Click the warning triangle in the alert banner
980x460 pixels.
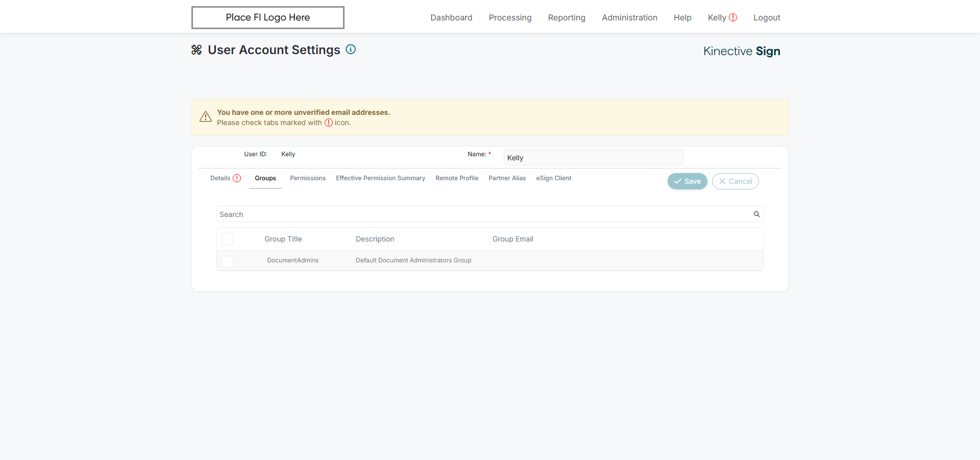click(206, 117)
